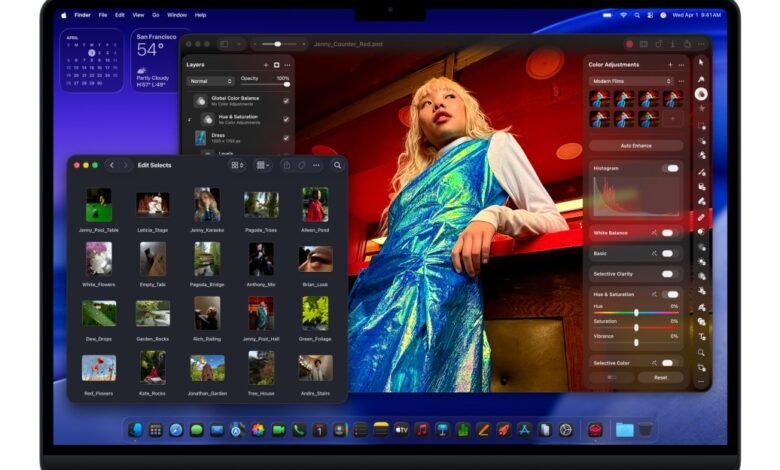Image resolution: width=780 pixels, height=470 pixels.
Task: Select the Crop tool in the tool strip
Action: tap(701, 368)
